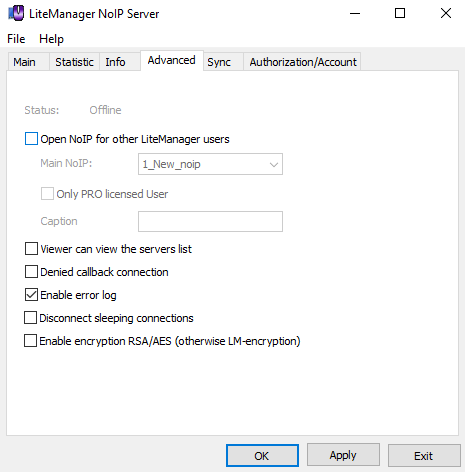The width and height of the screenshot is (465, 472).
Task: Uncheck Enable error log
Action: coord(31,295)
